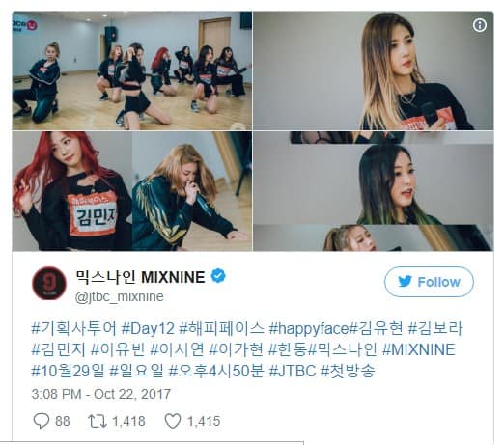This screenshot has height=445, width=504.
Task: Click the blue verified badge
Action: click(x=218, y=276)
